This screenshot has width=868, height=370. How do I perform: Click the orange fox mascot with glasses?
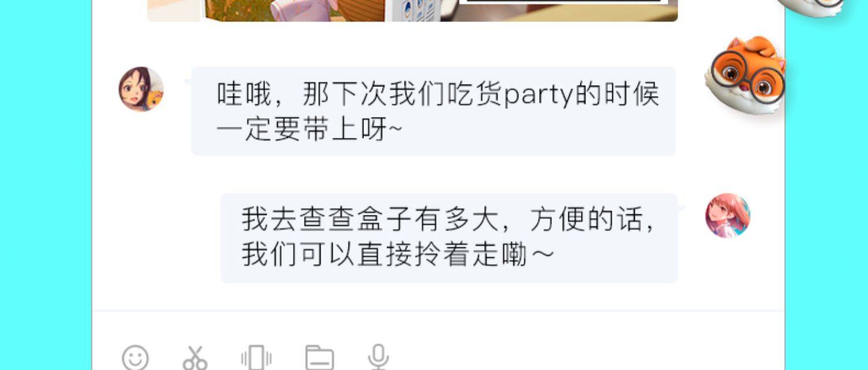746,70
